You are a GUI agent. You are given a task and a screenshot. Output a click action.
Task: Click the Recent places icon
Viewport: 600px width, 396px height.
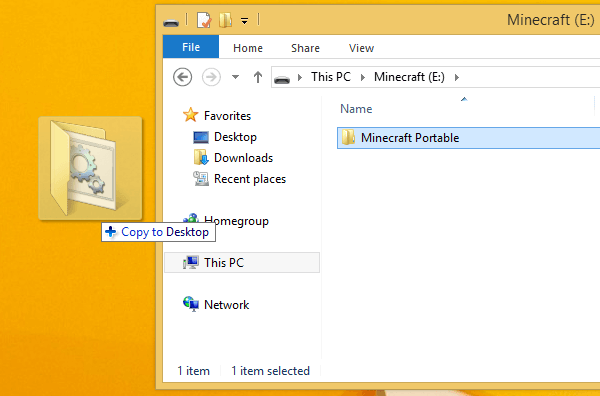click(201, 178)
